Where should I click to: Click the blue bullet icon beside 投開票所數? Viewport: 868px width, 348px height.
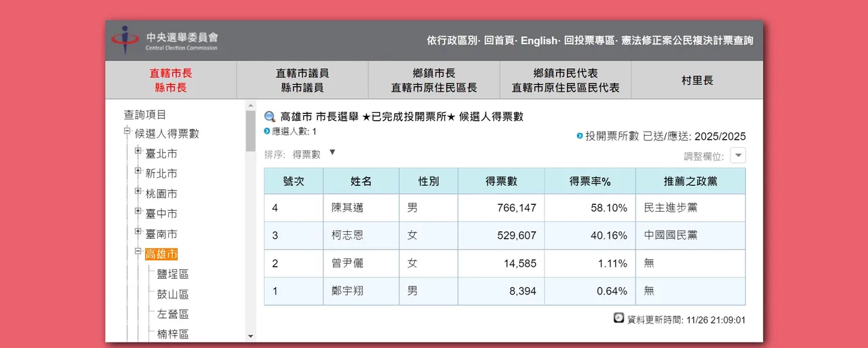point(580,136)
